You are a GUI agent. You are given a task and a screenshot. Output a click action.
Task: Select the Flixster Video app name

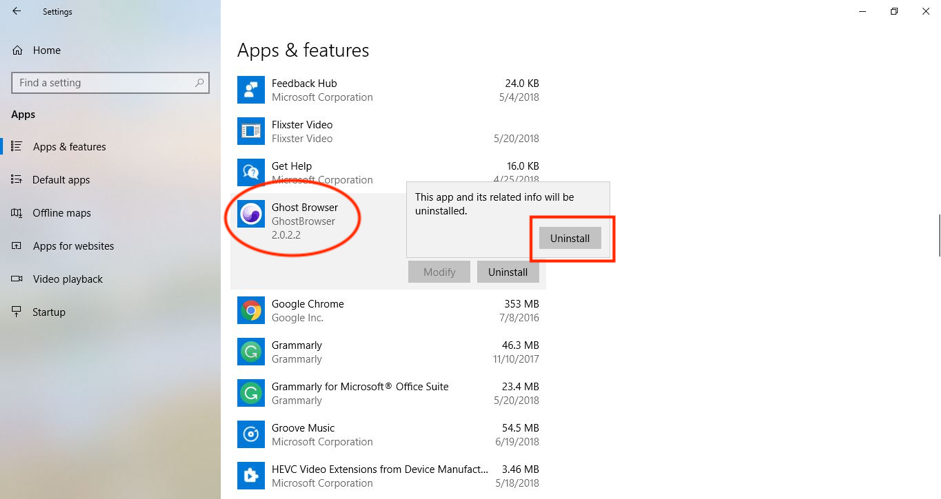click(302, 125)
